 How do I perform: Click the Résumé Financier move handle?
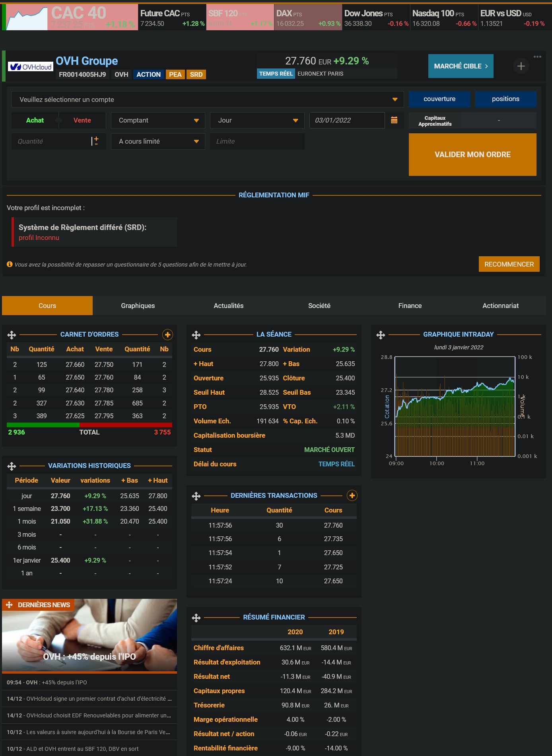[196, 618]
